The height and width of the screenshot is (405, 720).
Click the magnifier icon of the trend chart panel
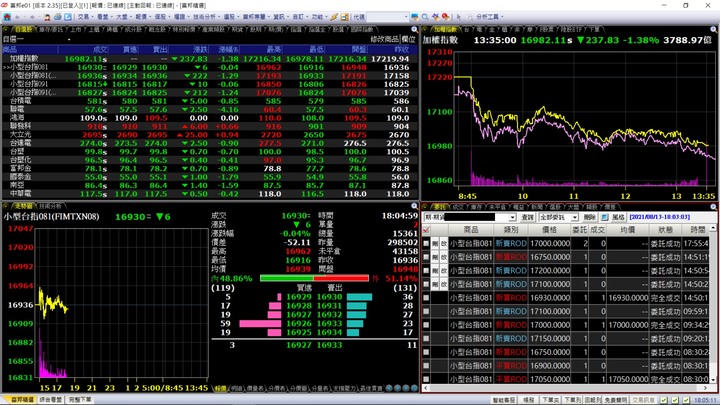click(414, 206)
